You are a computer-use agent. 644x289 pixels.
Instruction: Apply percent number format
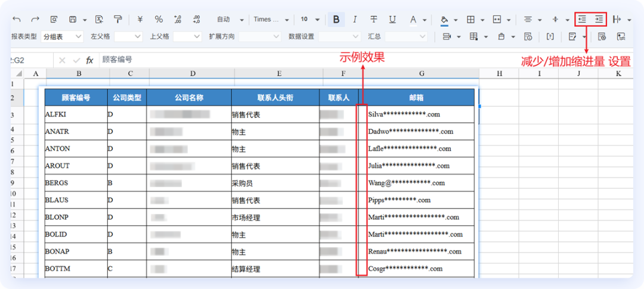click(159, 19)
